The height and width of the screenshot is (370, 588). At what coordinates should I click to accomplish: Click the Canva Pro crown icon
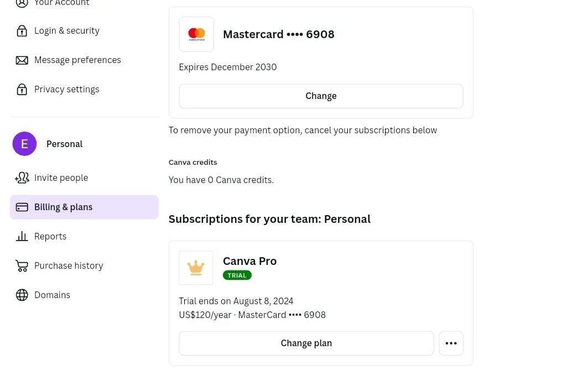[196, 268]
